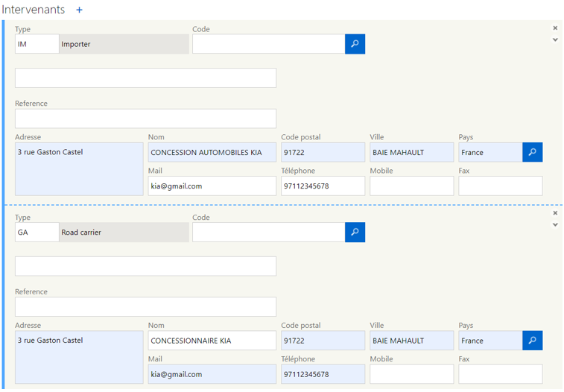Open country lookup for the Importer Pays field
Screen dimensions: 564x392
click(533, 152)
